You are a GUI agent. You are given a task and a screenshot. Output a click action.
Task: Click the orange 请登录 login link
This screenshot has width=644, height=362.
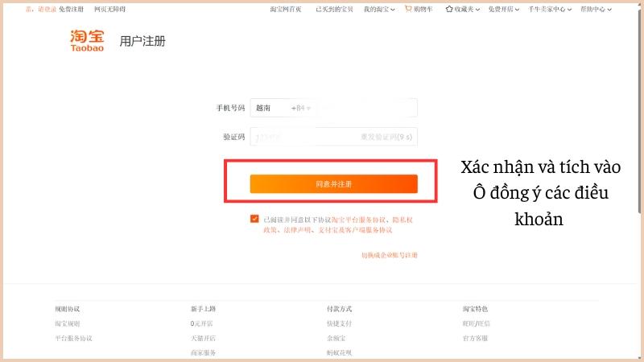click(47, 9)
